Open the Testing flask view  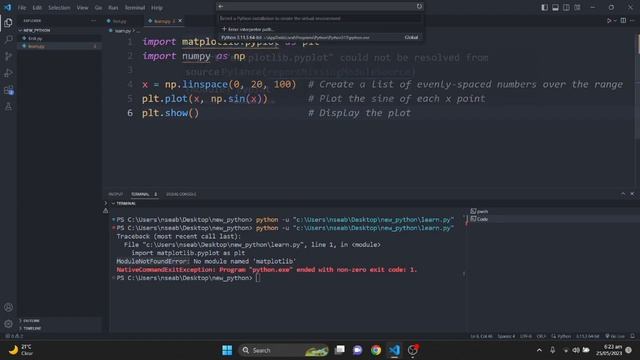[8, 107]
